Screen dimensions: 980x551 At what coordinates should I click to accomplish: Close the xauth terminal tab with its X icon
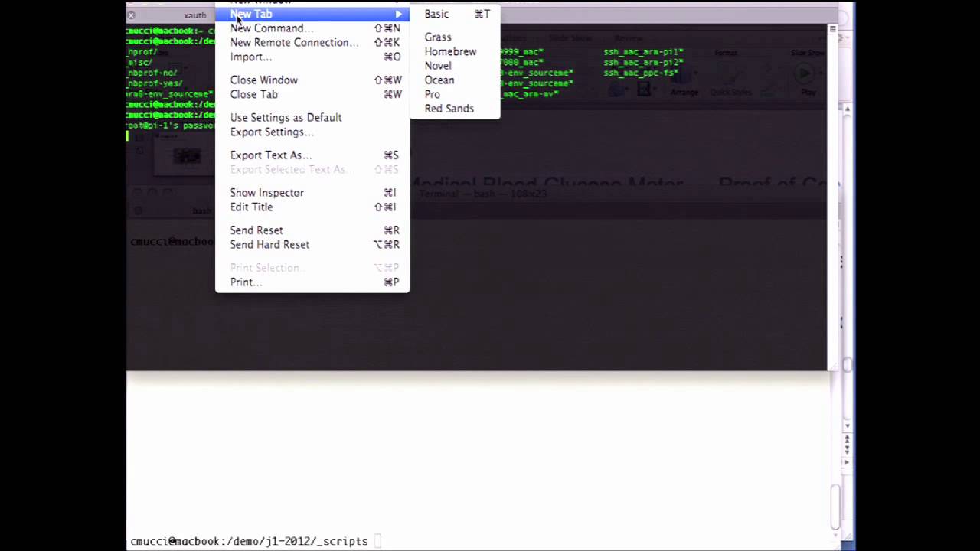click(x=131, y=15)
